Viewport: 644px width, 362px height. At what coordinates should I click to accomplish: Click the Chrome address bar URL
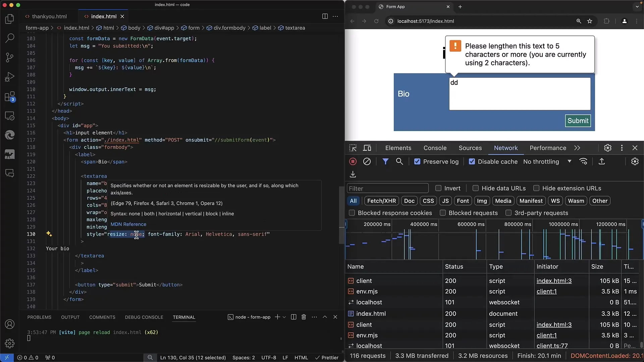[426, 21]
